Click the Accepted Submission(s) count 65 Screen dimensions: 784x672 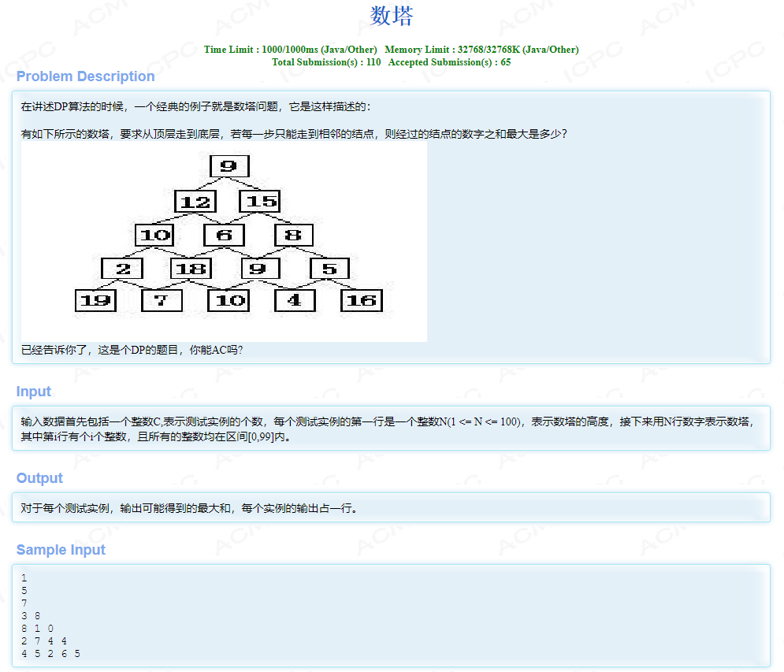point(449,62)
